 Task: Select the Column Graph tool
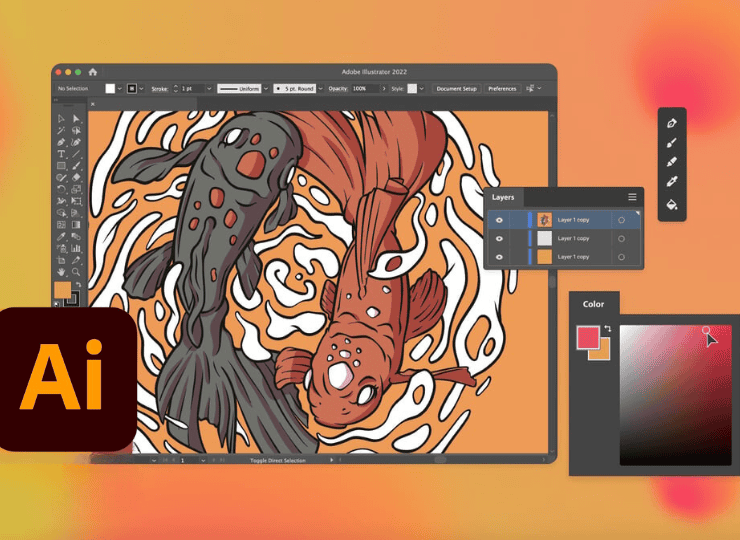76,248
